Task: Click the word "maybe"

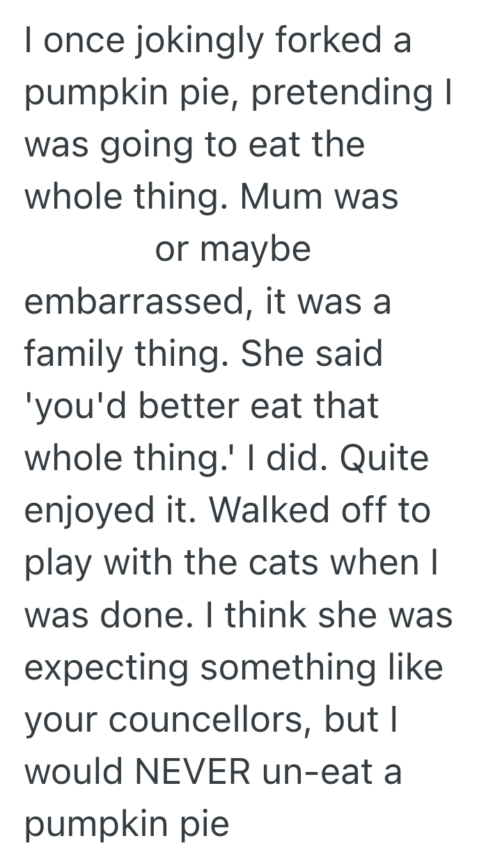Action: click(x=256, y=249)
